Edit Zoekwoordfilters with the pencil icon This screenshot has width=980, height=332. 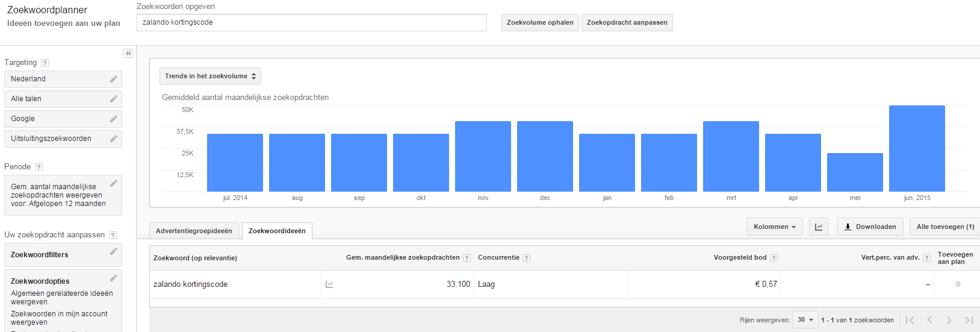113,251
